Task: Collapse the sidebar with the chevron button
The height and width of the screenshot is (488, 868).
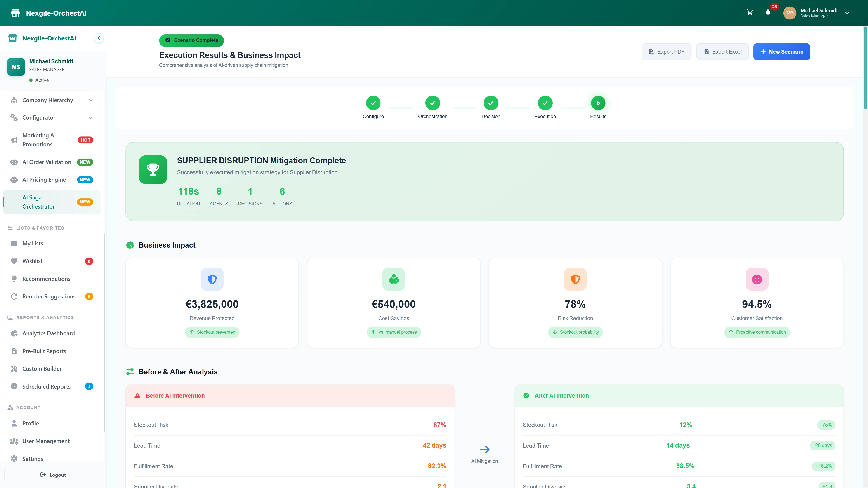Action: pos(99,38)
